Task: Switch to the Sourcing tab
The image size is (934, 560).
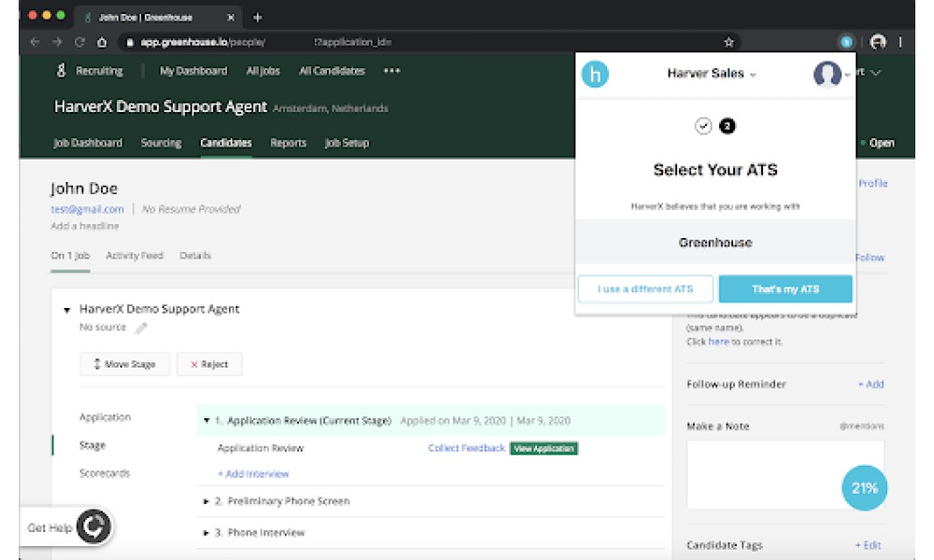Action: (161, 143)
